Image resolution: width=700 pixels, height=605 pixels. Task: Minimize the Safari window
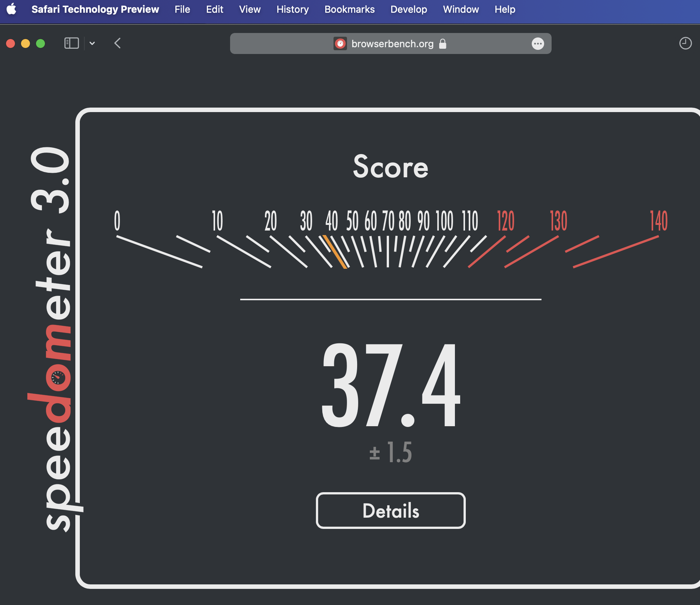coord(25,43)
